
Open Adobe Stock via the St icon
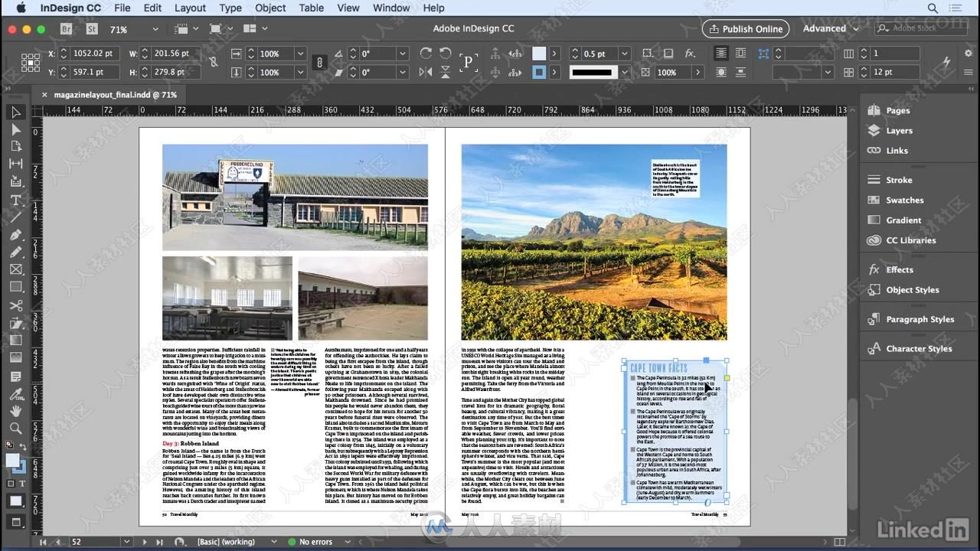(92, 29)
